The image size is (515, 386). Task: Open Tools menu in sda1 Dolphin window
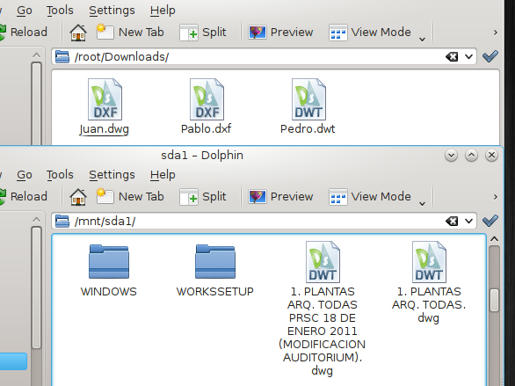60,175
